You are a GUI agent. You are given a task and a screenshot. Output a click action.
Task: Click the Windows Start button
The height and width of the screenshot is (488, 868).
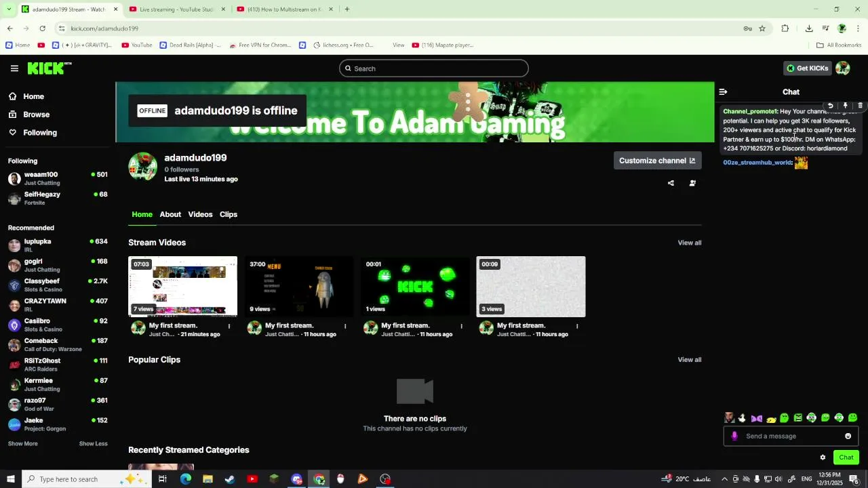[x=11, y=479]
